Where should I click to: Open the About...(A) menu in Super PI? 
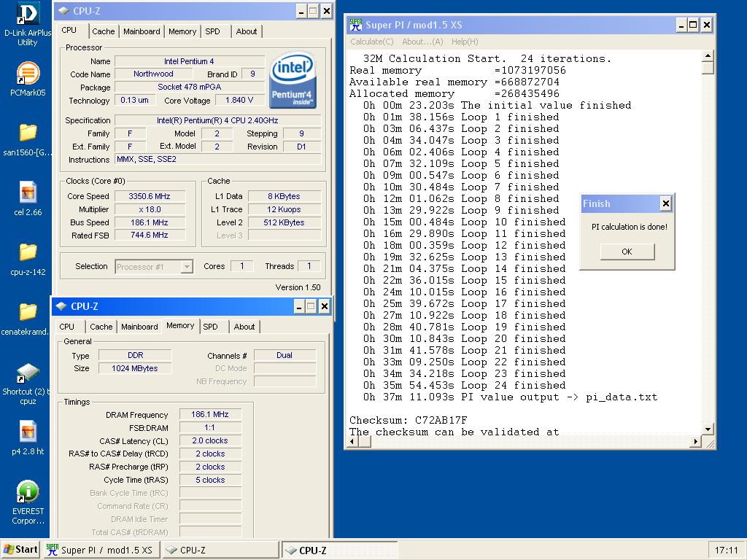[x=422, y=42]
